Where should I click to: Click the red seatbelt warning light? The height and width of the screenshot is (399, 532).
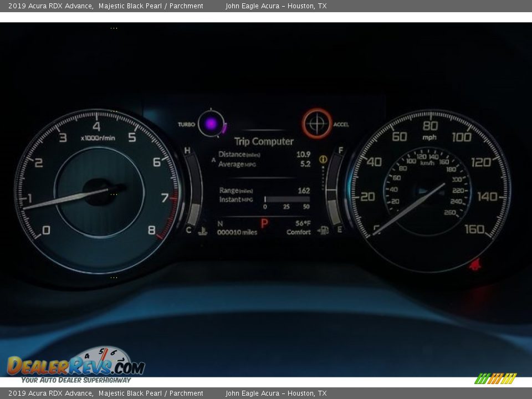click(474, 264)
